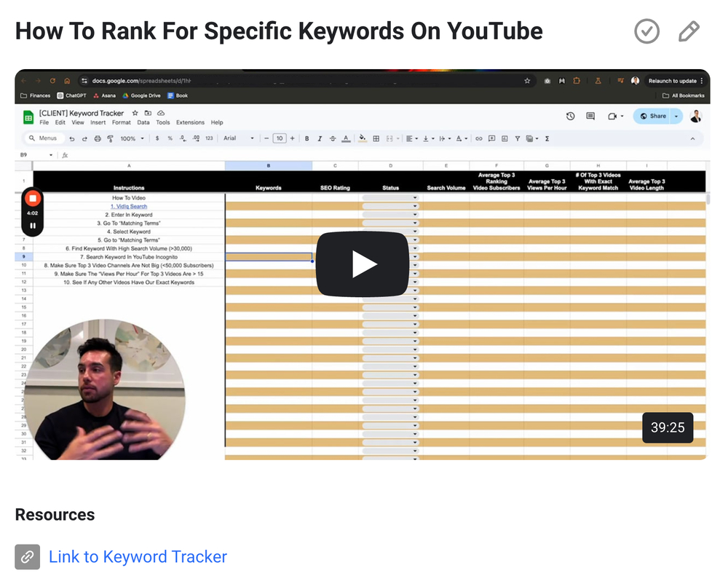Toggle bold formatting
Viewport: 728px width, 581px height.
pos(307,138)
